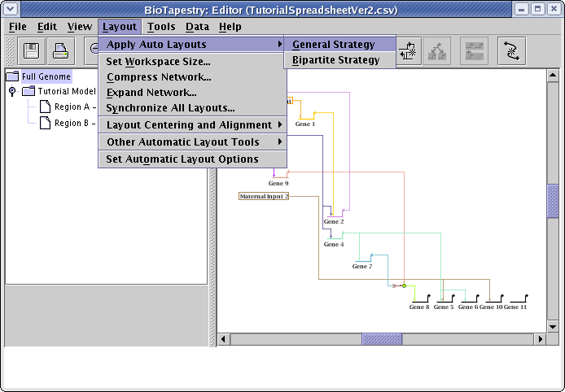Click the greyed tree layout toolbar icon
565x392 pixels.
pyautogui.click(x=439, y=51)
